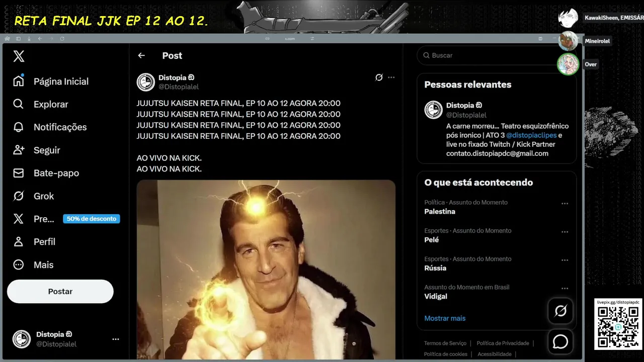Open the Perfil page
This screenshot has width=644, height=362.
[34, 242]
